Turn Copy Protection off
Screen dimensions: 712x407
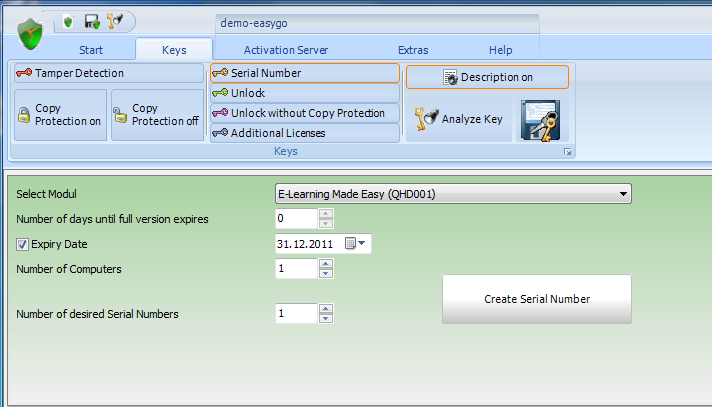point(158,115)
